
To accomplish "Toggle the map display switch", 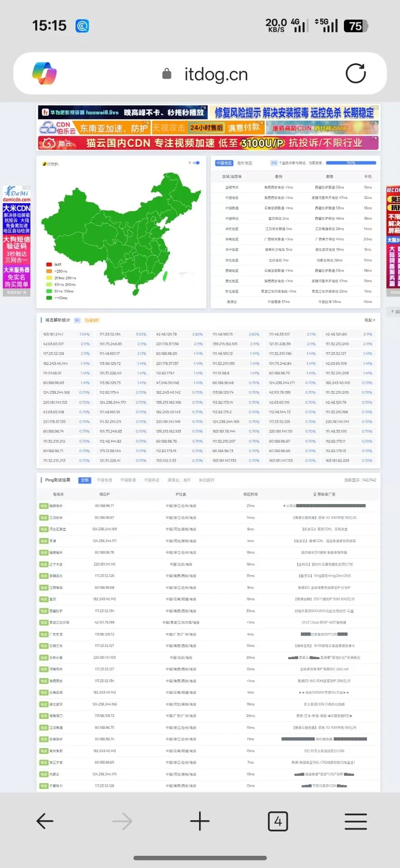I will pyautogui.click(x=196, y=163).
